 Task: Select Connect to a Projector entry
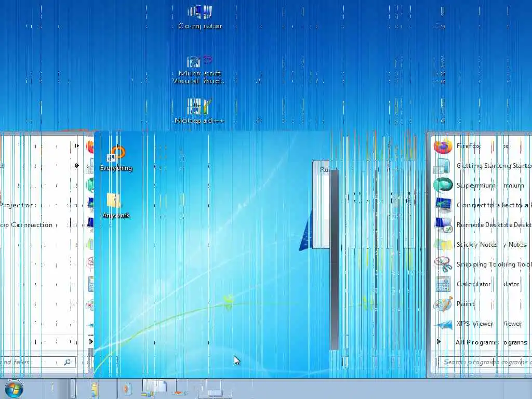(482, 205)
